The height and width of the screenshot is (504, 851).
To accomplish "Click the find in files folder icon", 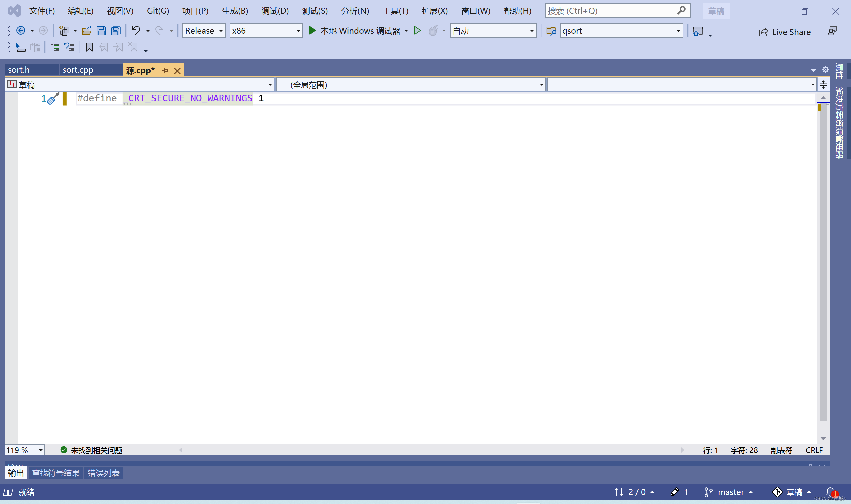I will pyautogui.click(x=551, y=31).
